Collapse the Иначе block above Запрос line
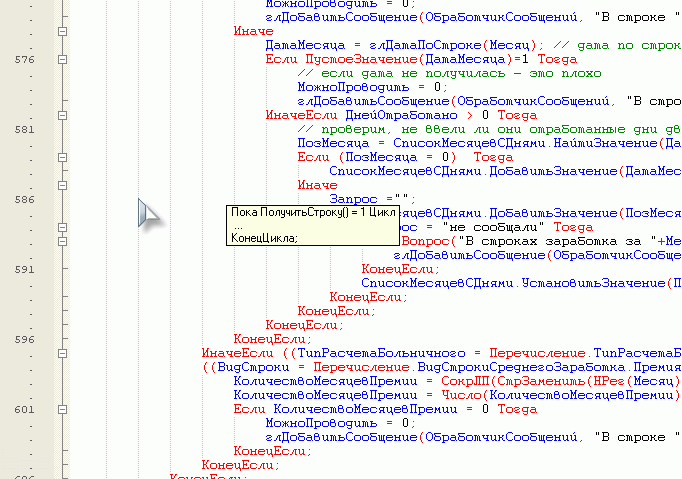 pyautogui.click(x=62, y=186)
